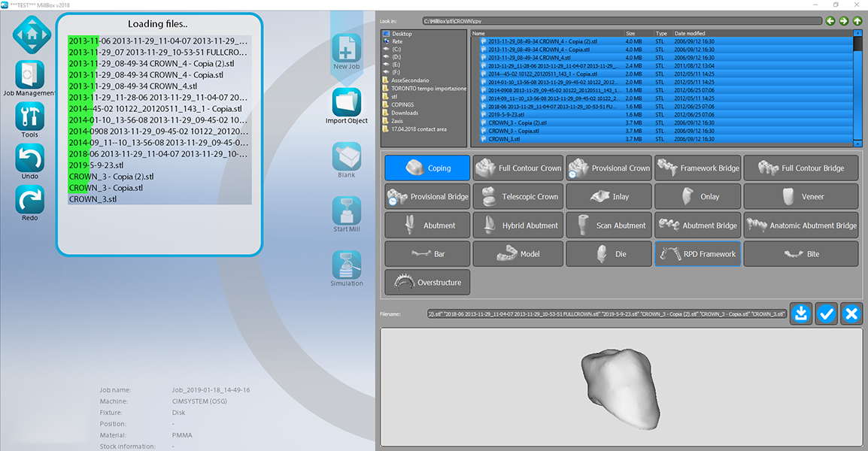The height and width of the screenshot is (451, 868).
Task: Sort files by Size column
Action: coord(639,33)
